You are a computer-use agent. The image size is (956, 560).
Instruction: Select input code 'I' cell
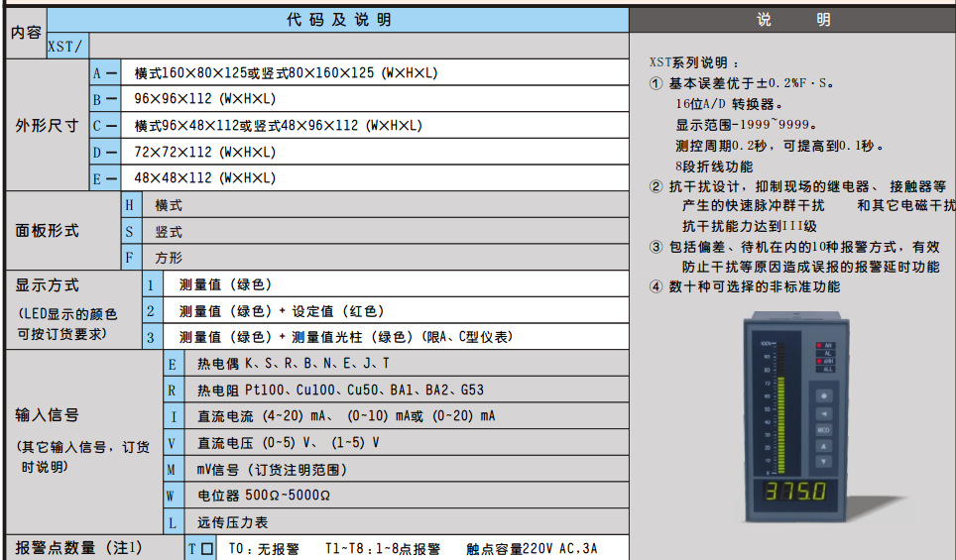coord(173,417)
